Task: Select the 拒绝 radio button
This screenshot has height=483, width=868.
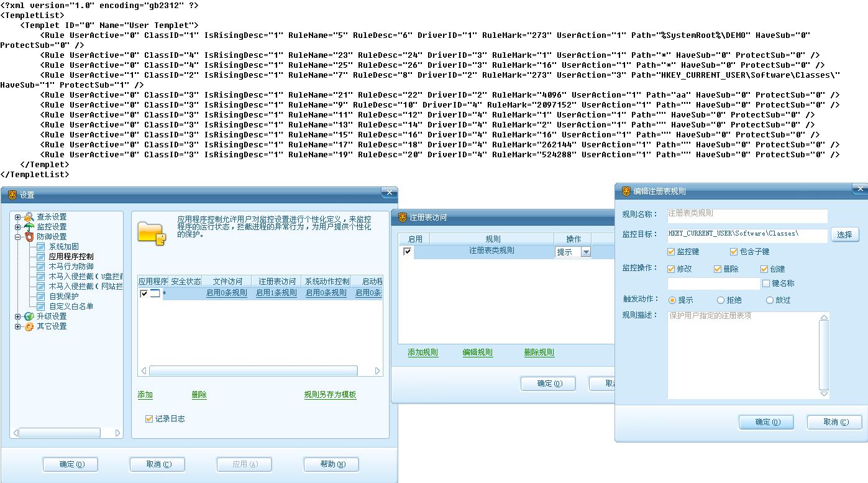Action: (721, 300)
